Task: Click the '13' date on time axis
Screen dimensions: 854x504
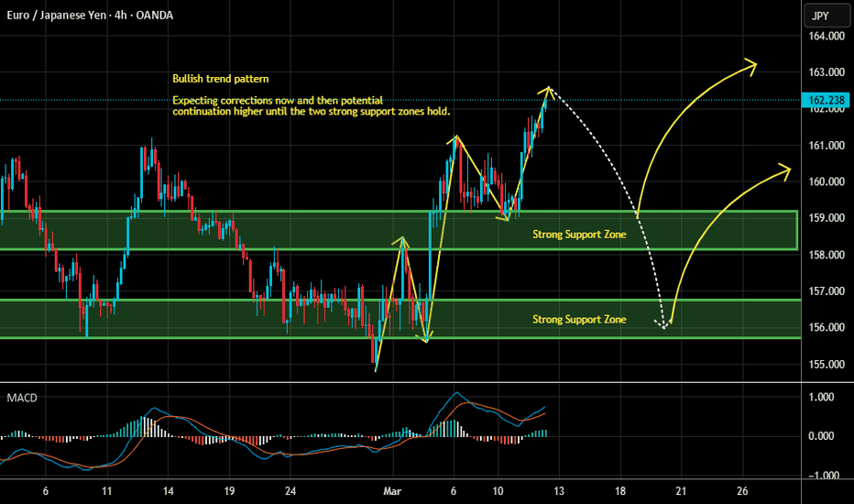Action: point(559,491)
